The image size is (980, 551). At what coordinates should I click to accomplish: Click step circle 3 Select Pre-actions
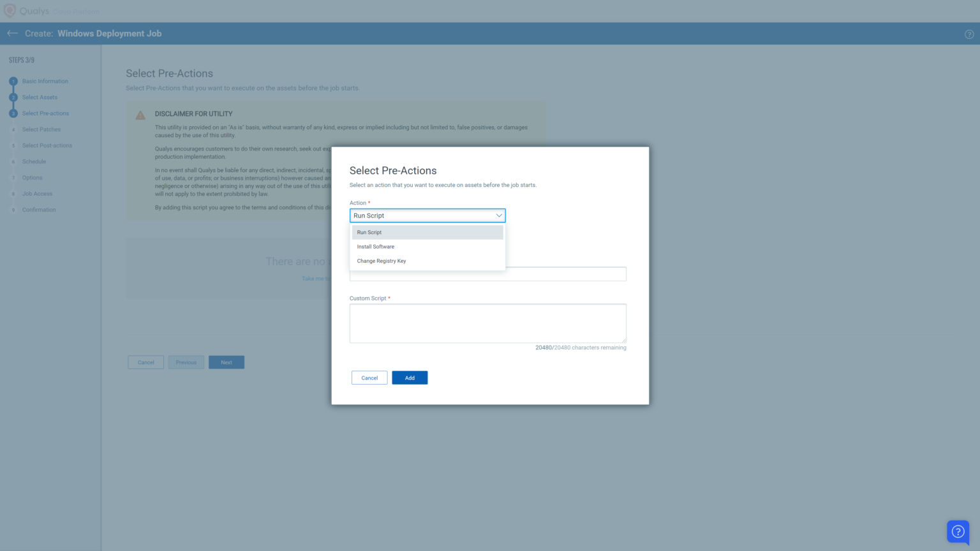[x=13, y=113]
